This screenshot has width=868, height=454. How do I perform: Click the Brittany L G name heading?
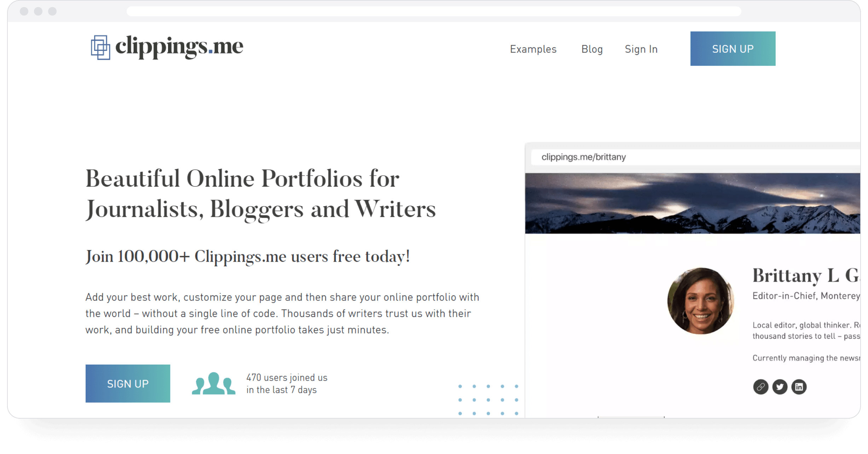[806, 275]
